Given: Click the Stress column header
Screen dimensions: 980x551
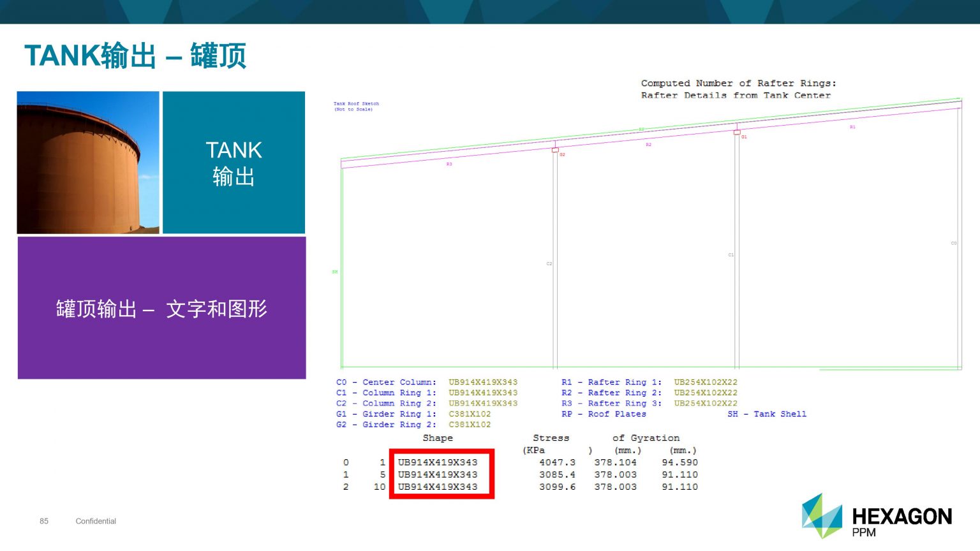Looking at the screenshot, I should 551,438.
